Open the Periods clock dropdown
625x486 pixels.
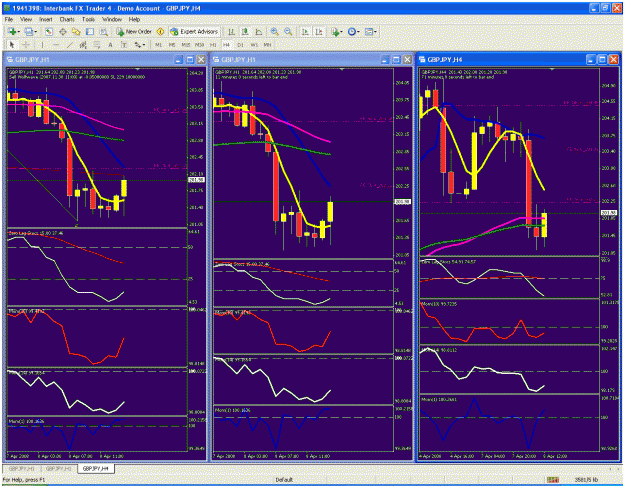pyautogui.click(x=353, y=31)
